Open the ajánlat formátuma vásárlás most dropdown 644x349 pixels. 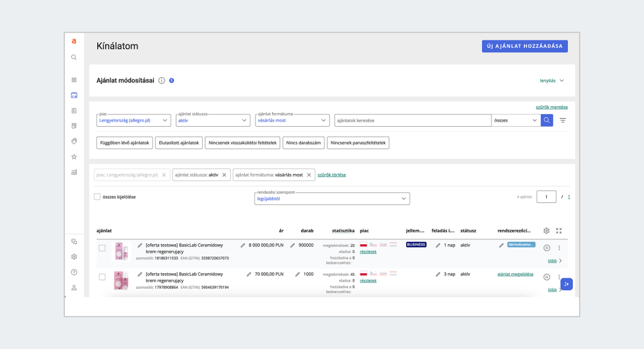coord(292,120)
